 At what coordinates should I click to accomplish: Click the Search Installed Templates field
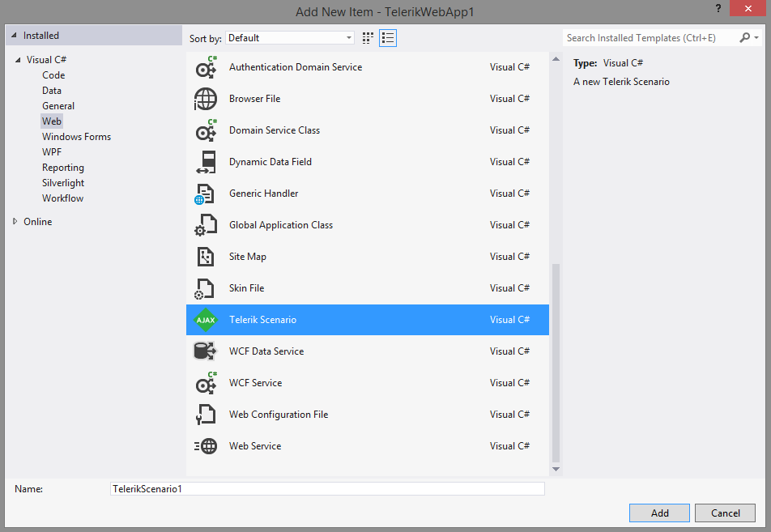pyautogui.click(x=650, y=38)
